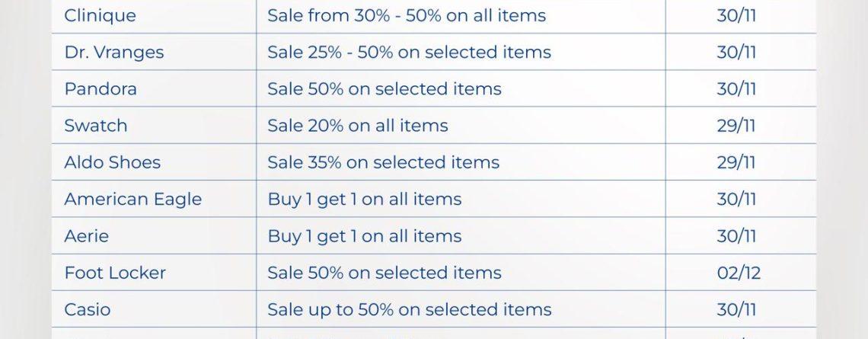
Task: Click the Clinique brand name cell
Action: (x=100, y=15)
